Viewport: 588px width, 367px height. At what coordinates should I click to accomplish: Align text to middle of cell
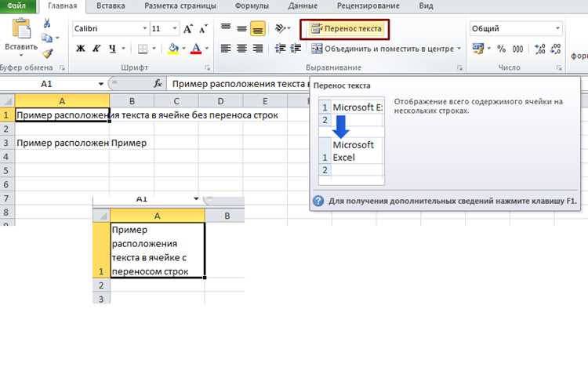tap(242, 28)
